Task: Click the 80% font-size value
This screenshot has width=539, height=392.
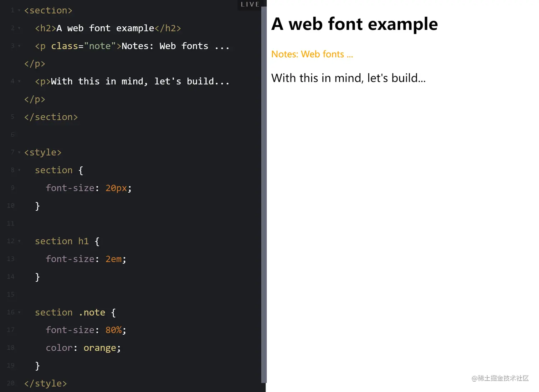Action: click(113, 330)
